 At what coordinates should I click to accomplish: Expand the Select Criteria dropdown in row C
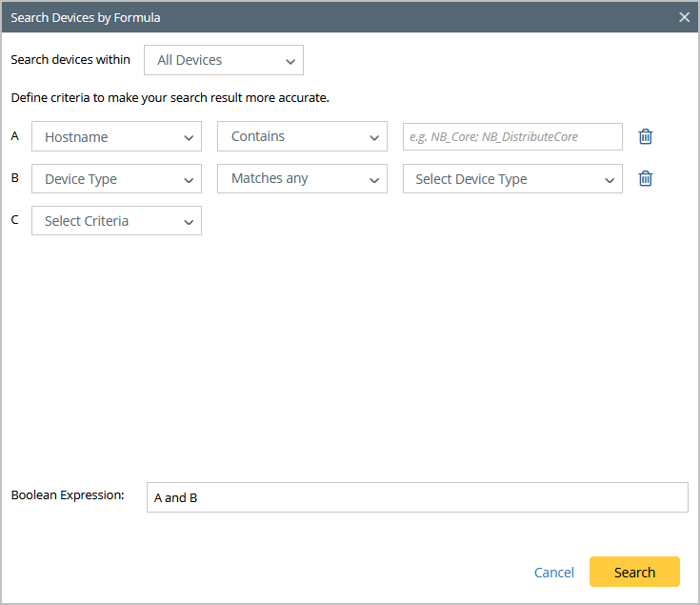[116, 220]
